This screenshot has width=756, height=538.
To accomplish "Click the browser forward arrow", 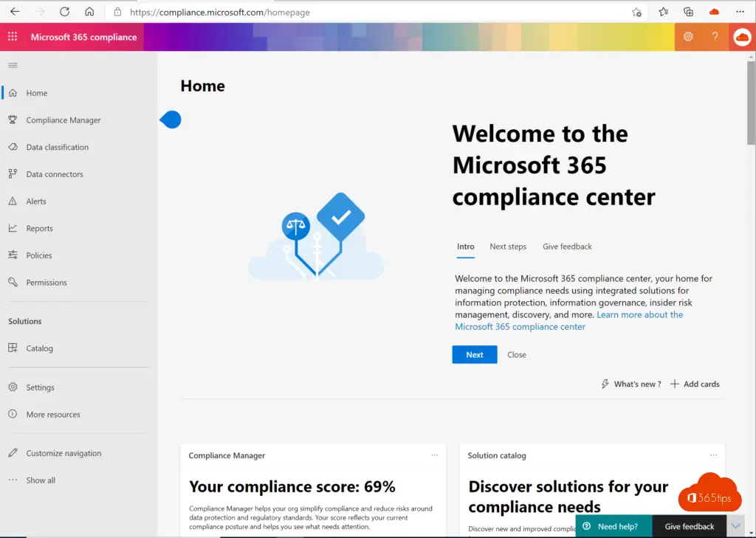I will pyautogui.click(x=40, y=12).
